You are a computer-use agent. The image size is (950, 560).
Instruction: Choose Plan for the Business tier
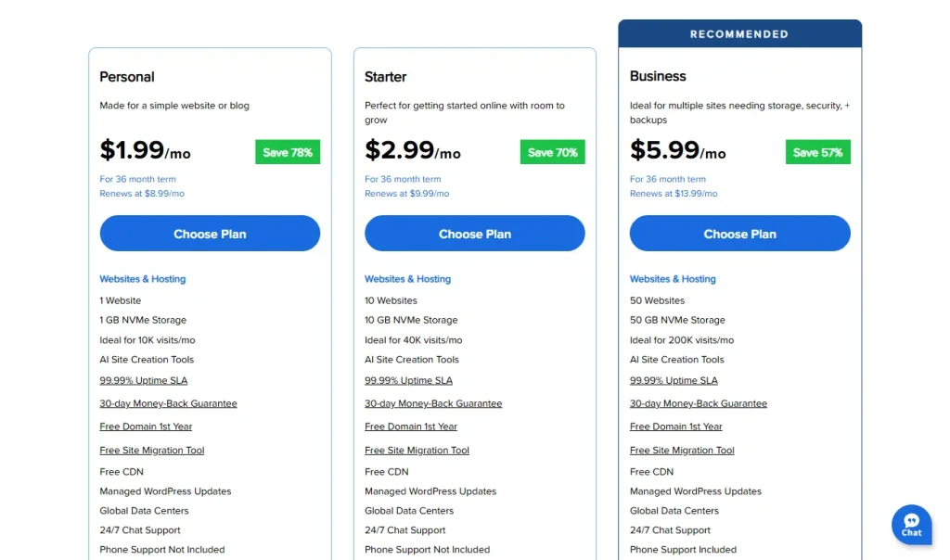739,233
